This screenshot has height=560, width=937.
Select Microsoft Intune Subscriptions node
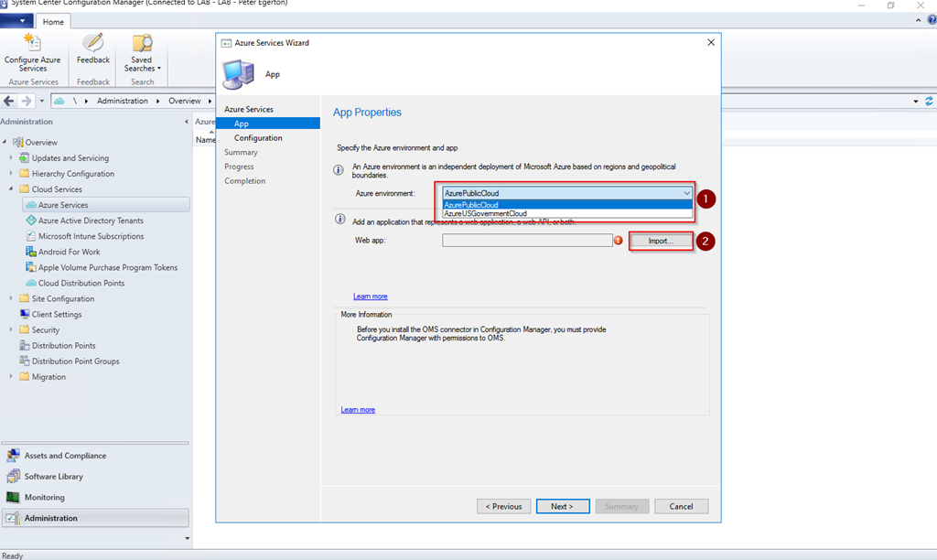[90, 236]
